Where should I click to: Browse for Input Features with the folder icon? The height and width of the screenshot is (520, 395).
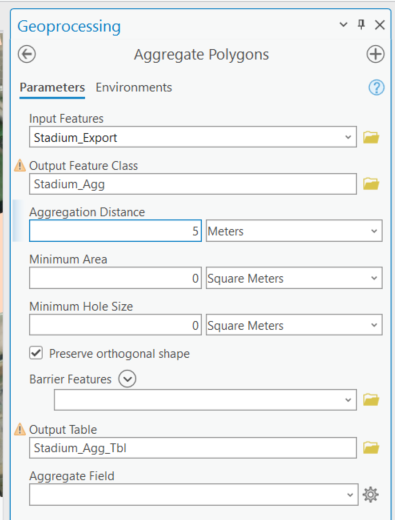click(x=371, y=137)
